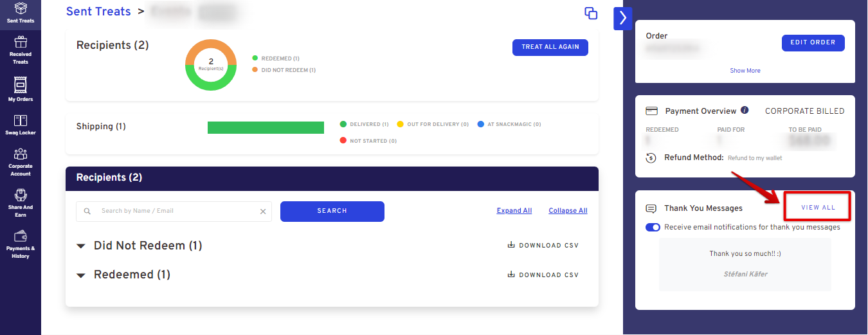Expand the Redeemed recipients group

coord(81,275)
